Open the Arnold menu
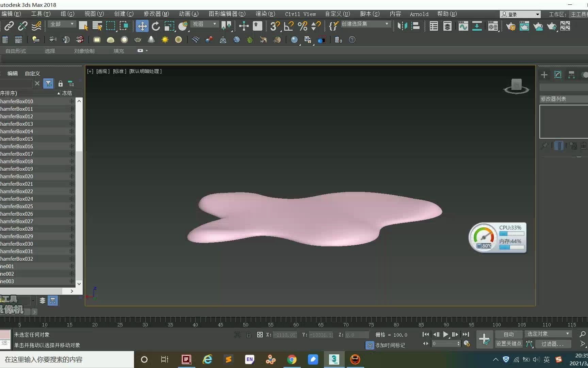588x368 pixels. click(x=419, y=14)
